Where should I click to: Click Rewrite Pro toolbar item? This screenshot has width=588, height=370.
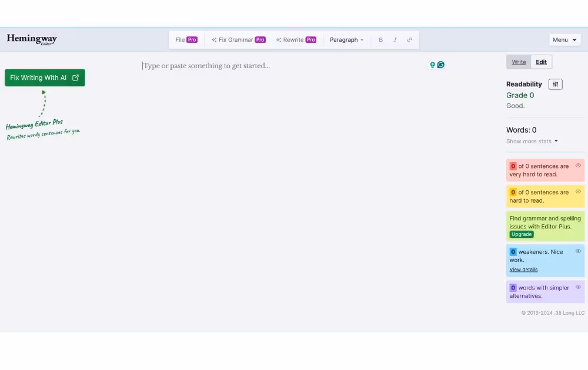click(x=296, y=40)
